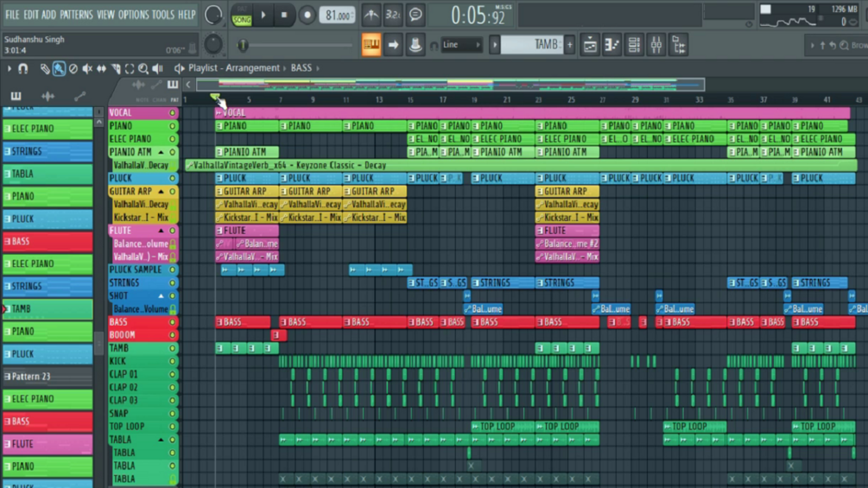Open the EDIT menu
Image resolution: width=868 pixels, height=488 pixels.
tap(30, 15)
